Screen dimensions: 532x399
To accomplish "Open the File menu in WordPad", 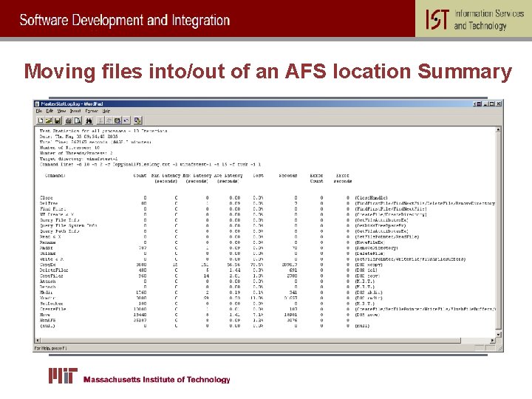I will point(39,111).
